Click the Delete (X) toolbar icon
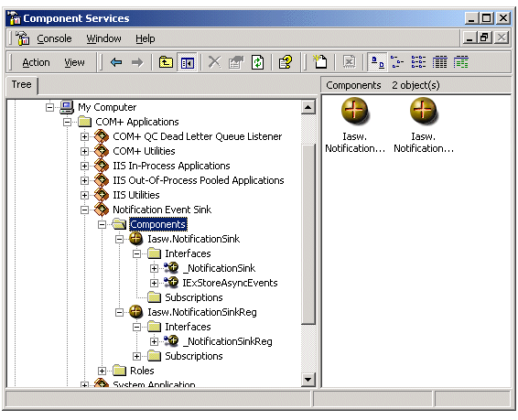The height and width of the screenshot is (420, 518). (x=215, y=62)
